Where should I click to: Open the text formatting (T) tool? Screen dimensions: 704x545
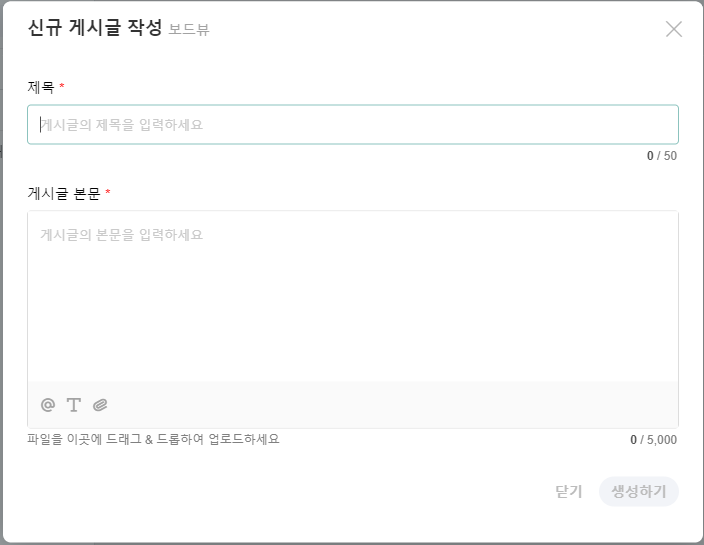point(73,405)
